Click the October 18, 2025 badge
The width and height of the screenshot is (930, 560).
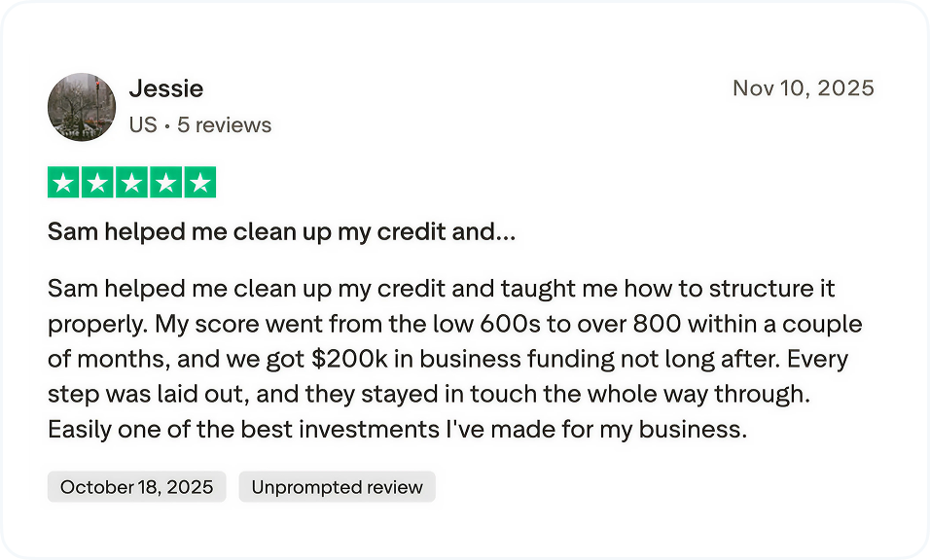click(136, 487)
